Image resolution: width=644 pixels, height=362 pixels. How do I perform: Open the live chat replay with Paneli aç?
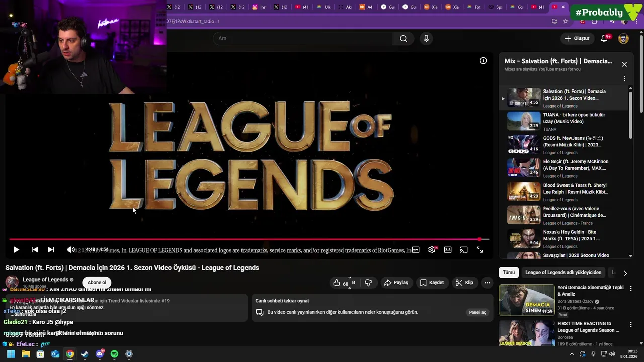477,312
